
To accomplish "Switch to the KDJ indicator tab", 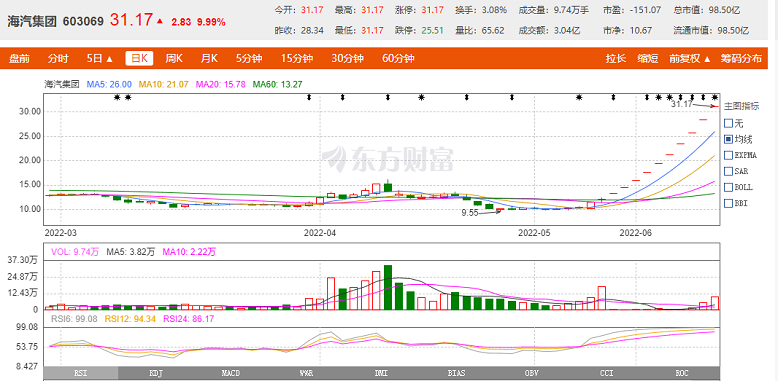I will pos(156,373).
